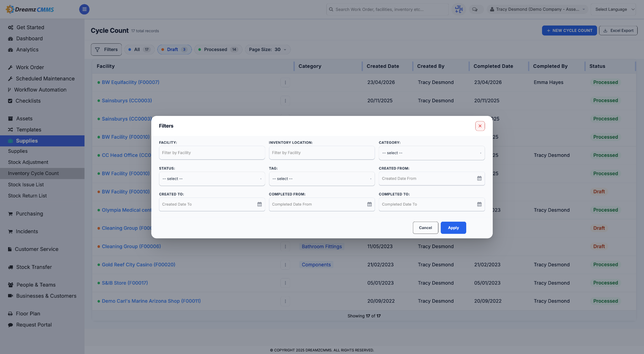Toggle the sidebar hamburger menu button

click(x=84, y=9)
